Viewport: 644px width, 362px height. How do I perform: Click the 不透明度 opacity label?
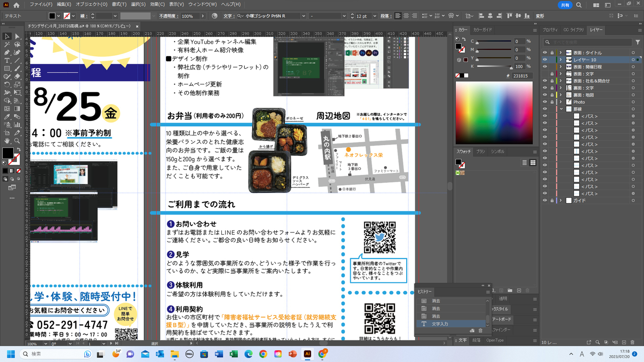[169, 16]
